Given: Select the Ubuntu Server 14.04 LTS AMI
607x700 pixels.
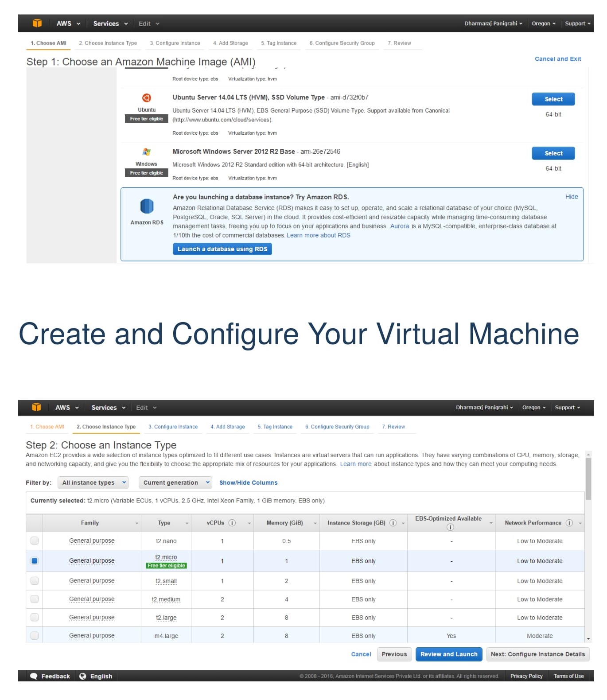Looking at the screenshot, I should pyautogui.click(x=553, y=99).
